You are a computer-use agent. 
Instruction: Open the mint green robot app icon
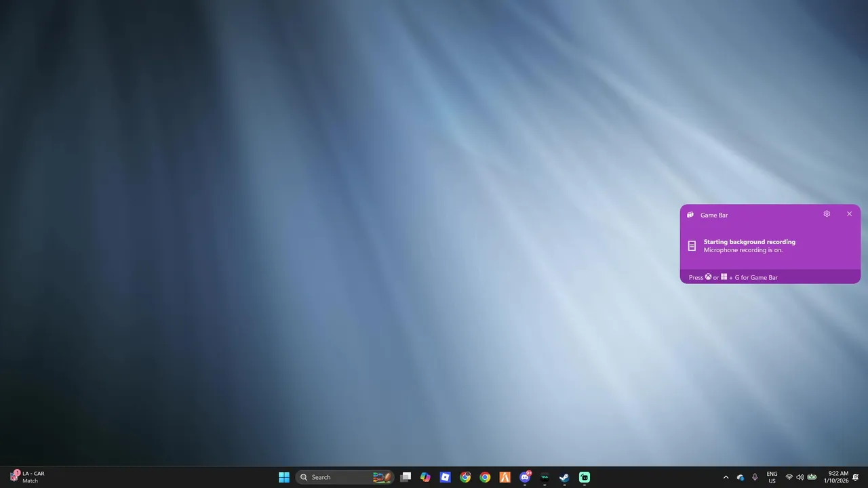pyautogui.click(x=585, y=477)
